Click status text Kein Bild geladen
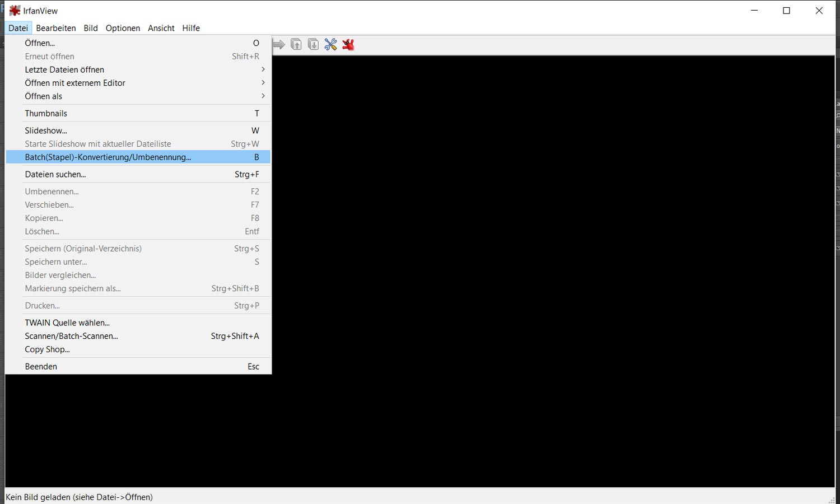The height and width of the screenshot is (504, 840). tap(79, 497)
